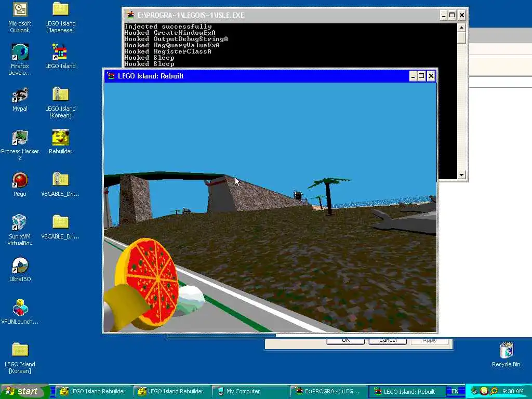532x399 pixels.
Task: Click the 'Hooked CreateWindowExA' console line
Action: click(x=170, y=33)
